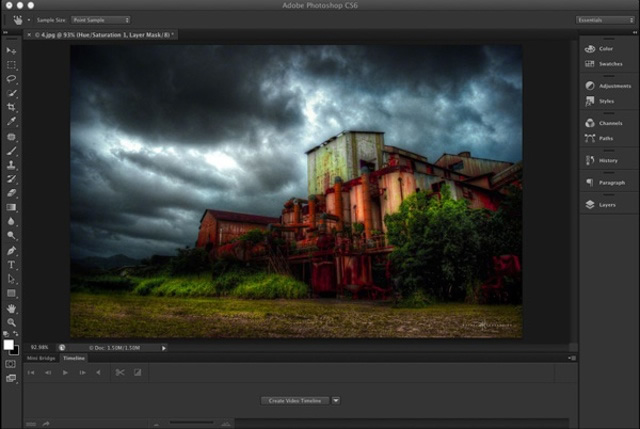
Task: Change screen mode from toolbar bottom
Action: pos(11,378)
